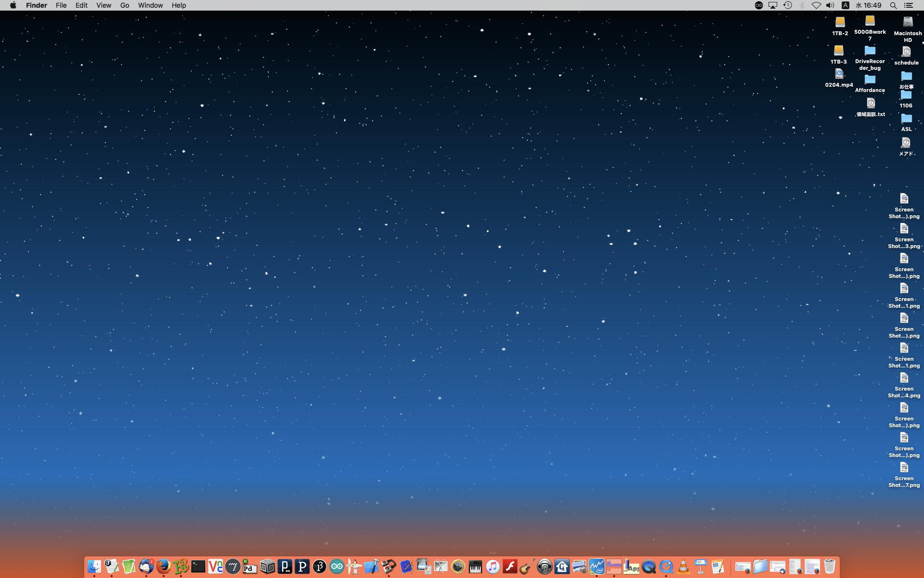This screenshot has height=578, width=924.
Task: Select the 0204.mp4 file on desktop
Action: click(x=839, y=75)
